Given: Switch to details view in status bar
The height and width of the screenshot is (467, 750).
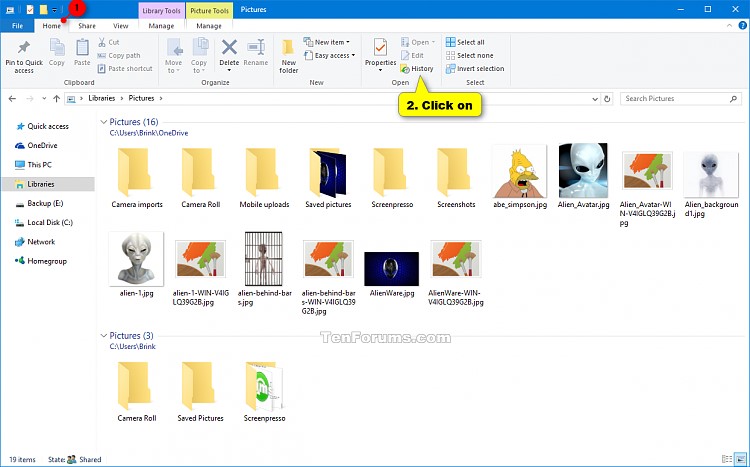Looking at the screenshot, I should tap(727, 459).
